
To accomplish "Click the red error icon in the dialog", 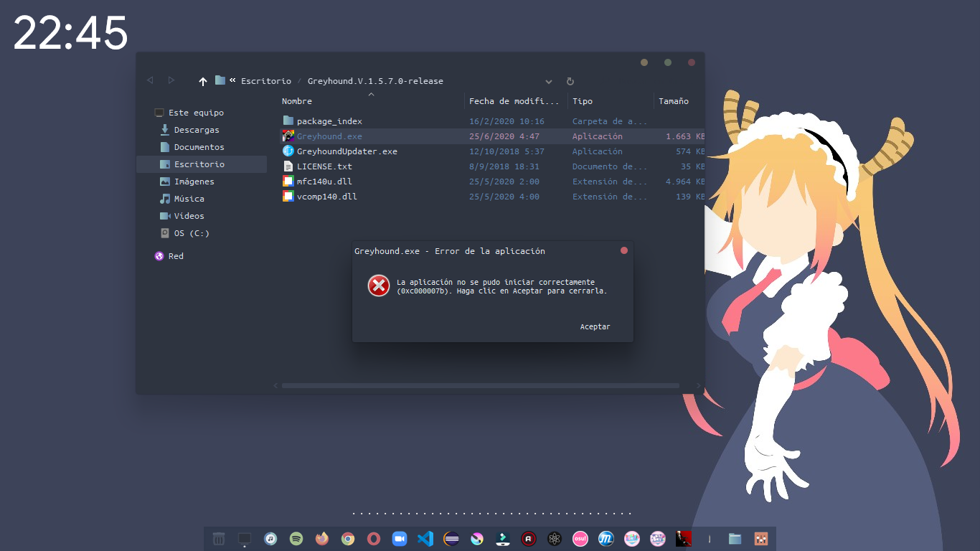I will [379, 286].
